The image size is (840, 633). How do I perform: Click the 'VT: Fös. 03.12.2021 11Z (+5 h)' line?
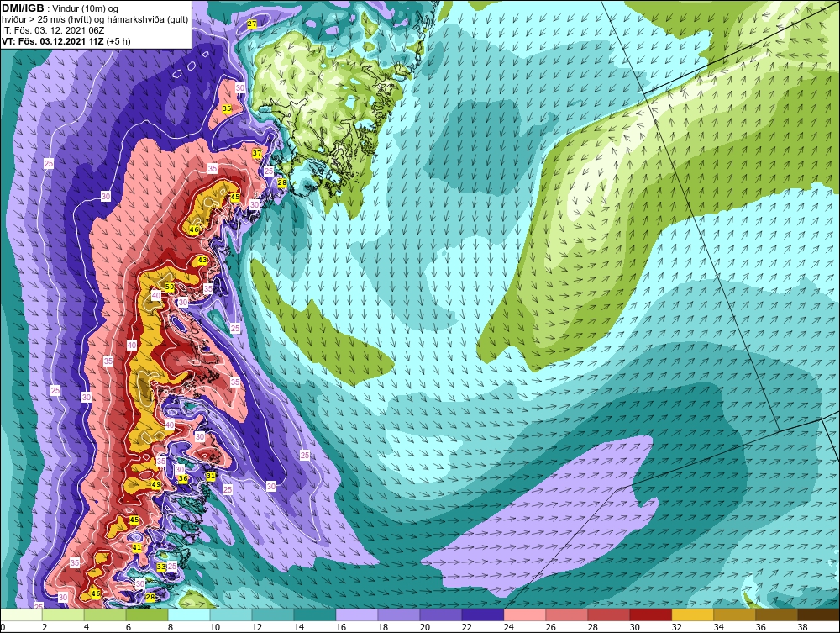coord(66,41)
